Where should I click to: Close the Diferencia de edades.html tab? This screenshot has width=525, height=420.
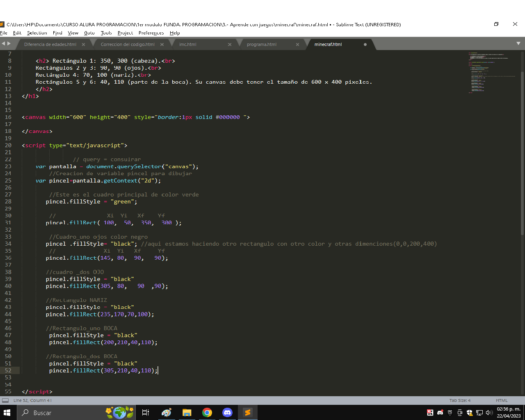tap(84, 44)
